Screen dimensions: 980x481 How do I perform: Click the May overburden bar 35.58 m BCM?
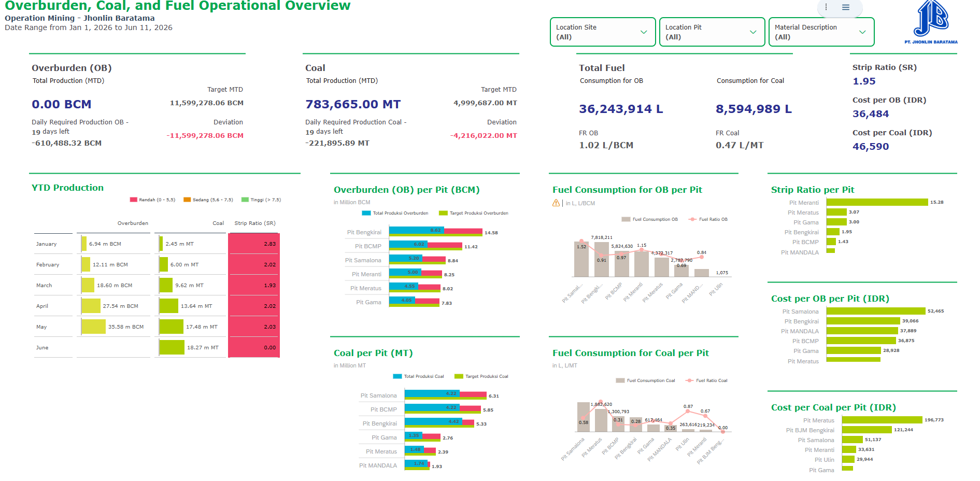pos(93,327)
